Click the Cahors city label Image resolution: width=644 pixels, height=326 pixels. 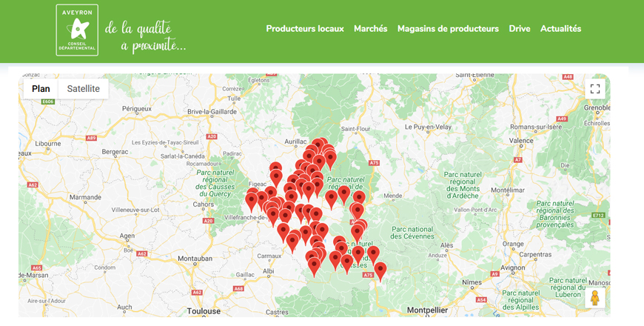204,204
